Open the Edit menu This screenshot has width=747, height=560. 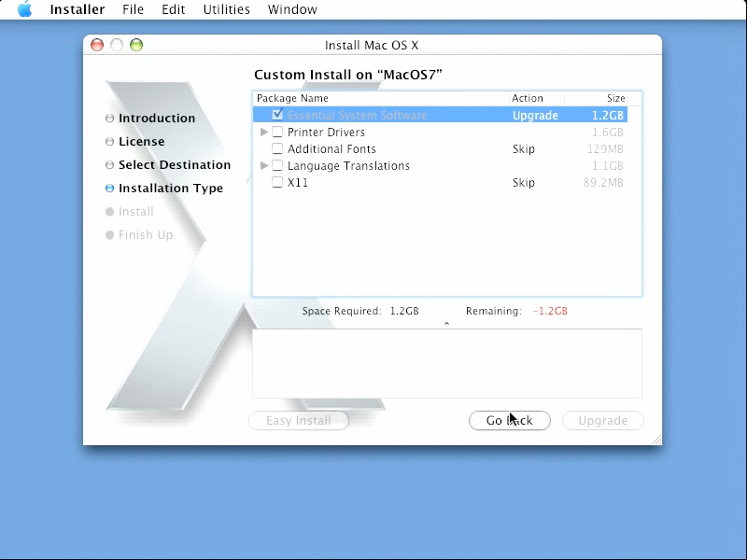click(x=173, y=9)
